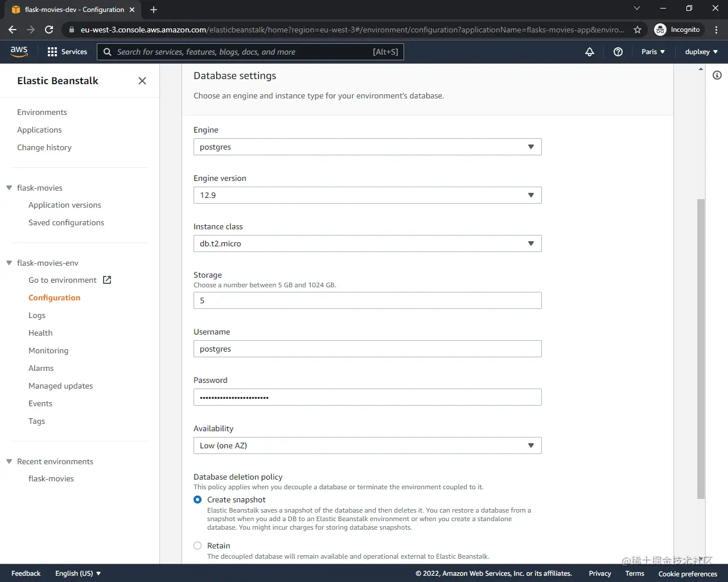
Task: Open Chrome three-dot menu
Action: [716, 30]
